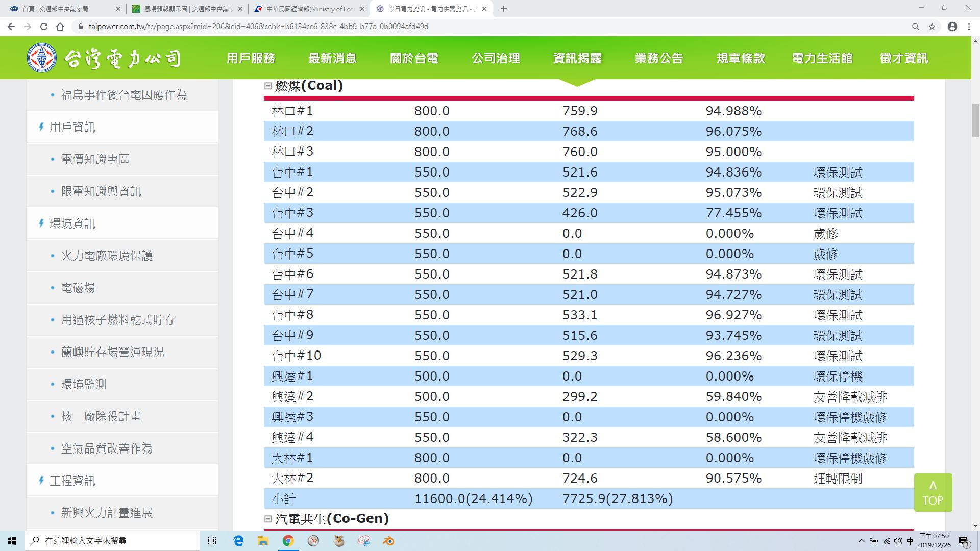This screenshot has width=980, height=551.
Task: Open the 規章條款 menu
Action: pyautogui.click(x=741, y=58)
